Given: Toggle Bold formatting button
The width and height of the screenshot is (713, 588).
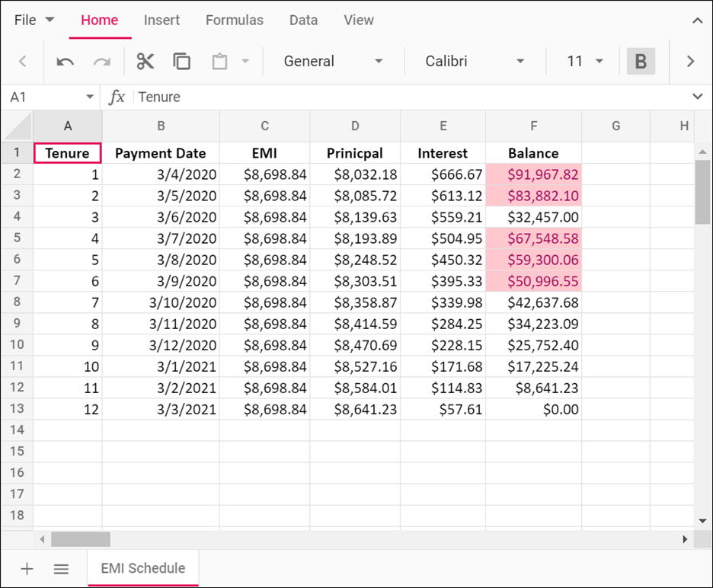Looking at the screenshot, I should click(641, 62).
